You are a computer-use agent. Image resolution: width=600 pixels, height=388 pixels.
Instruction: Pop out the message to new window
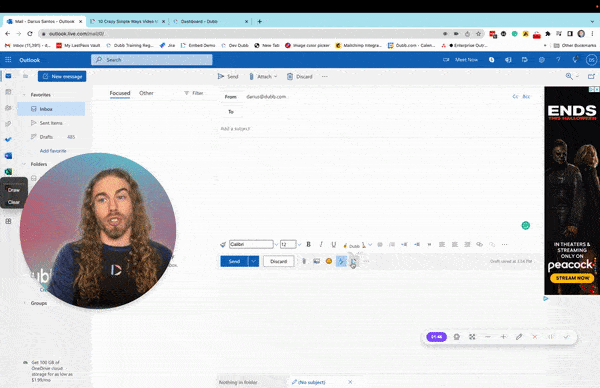pyautogui.click(x=591, y=76)
